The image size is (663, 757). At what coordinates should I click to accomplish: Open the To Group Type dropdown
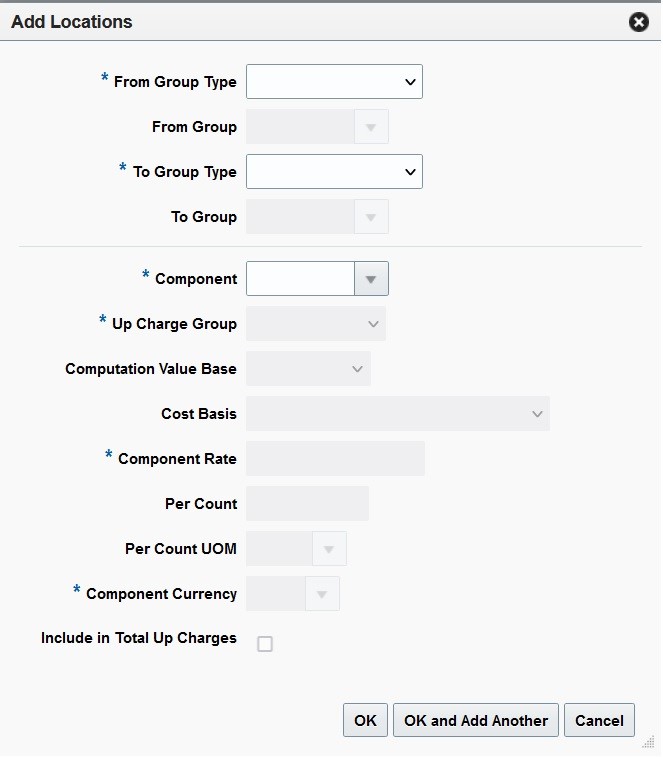click(x=334, y=171)
